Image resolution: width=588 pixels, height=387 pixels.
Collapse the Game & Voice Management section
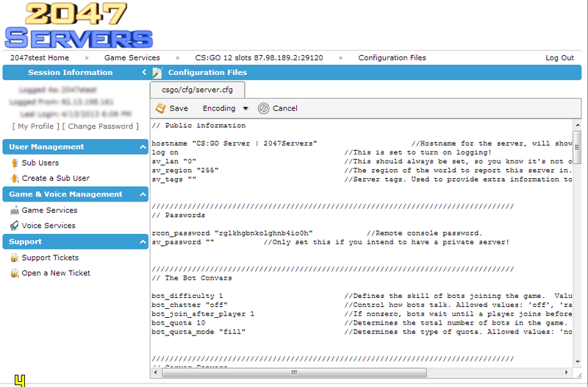pyautogui.click(x=143, y=194)
